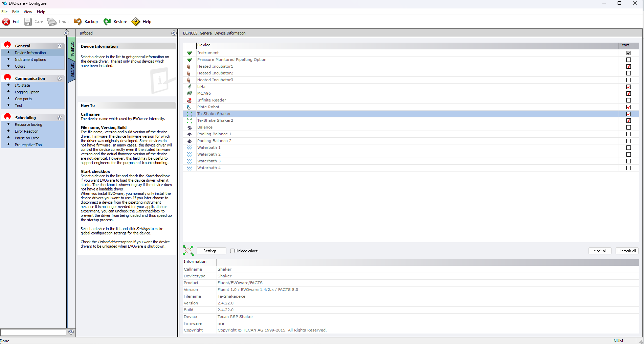Click the LiHa pipetting arm icon
644x344 pixels.
click(190, 87)
